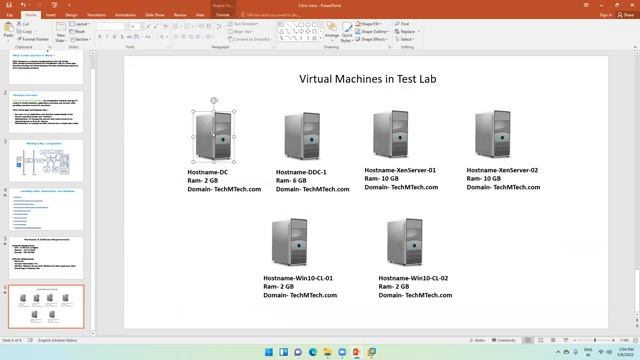Open the Comments pane from status bar
The height and width of the screenshot is (360, 640).
(503, 340)
